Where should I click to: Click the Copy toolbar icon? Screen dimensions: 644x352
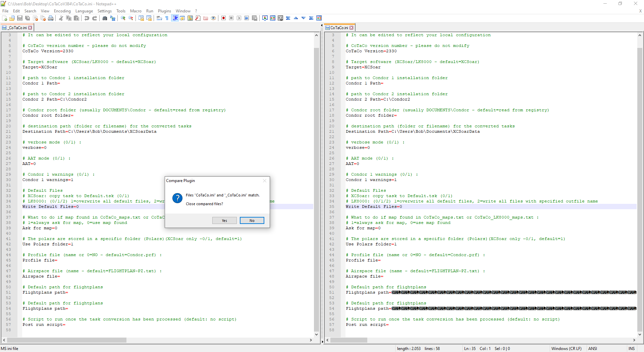point(69,18)
